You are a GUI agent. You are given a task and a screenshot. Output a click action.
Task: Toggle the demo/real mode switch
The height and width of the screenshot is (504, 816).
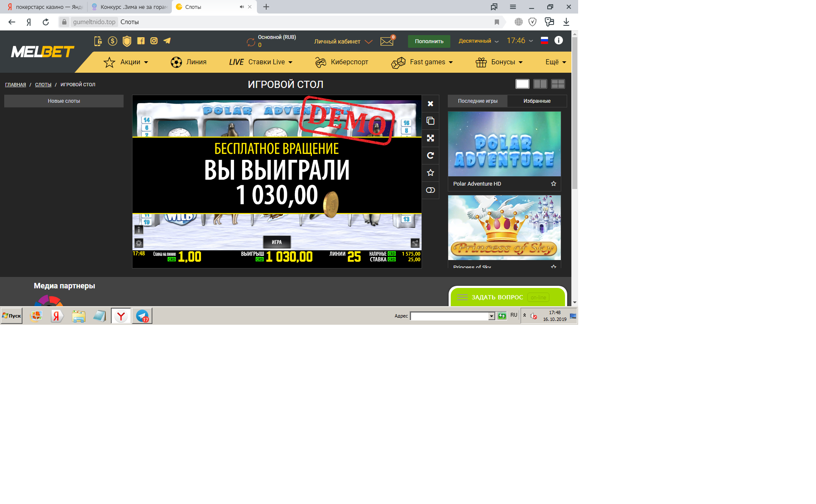point(430,190)
